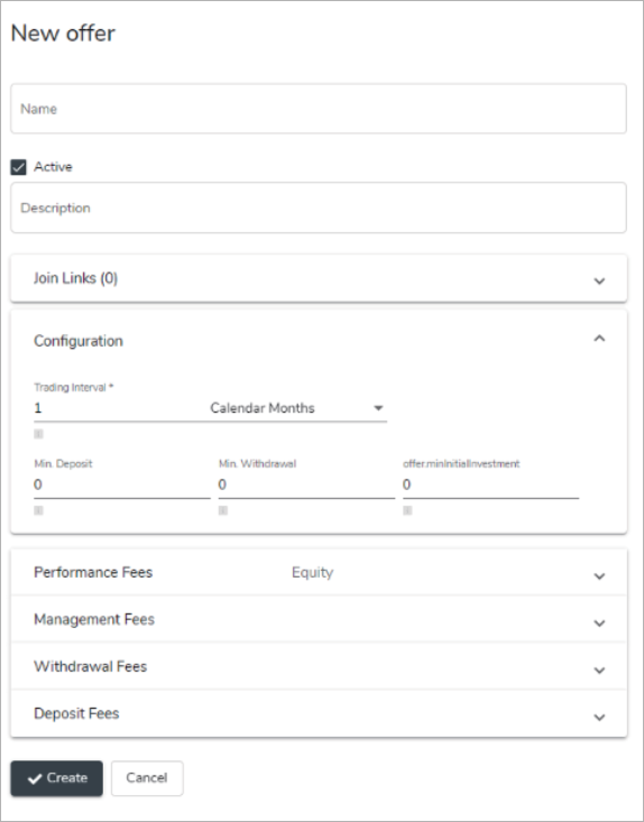The image size is (644, 822).
Task: Click the Name input field
Action: [x=318, y=109]
